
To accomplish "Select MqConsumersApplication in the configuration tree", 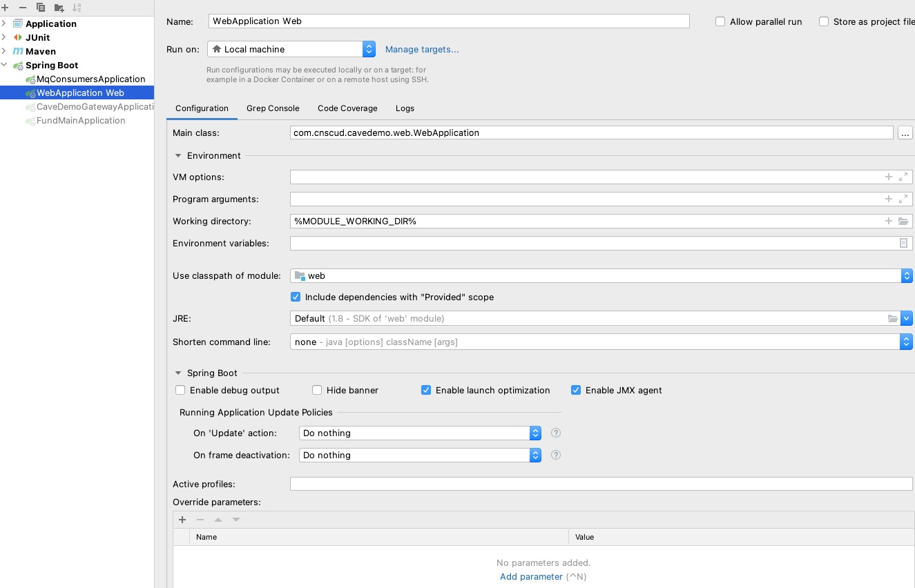I will (90, 79).
